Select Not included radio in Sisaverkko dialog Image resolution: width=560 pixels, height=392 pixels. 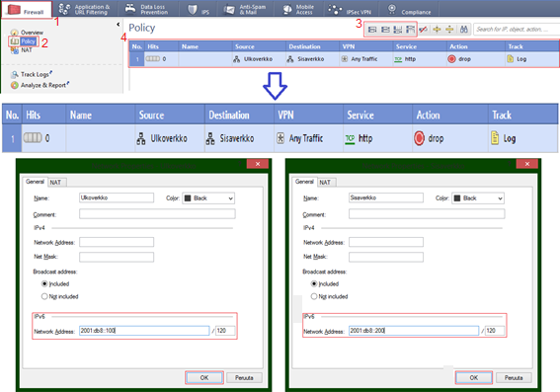pos(314,296)
